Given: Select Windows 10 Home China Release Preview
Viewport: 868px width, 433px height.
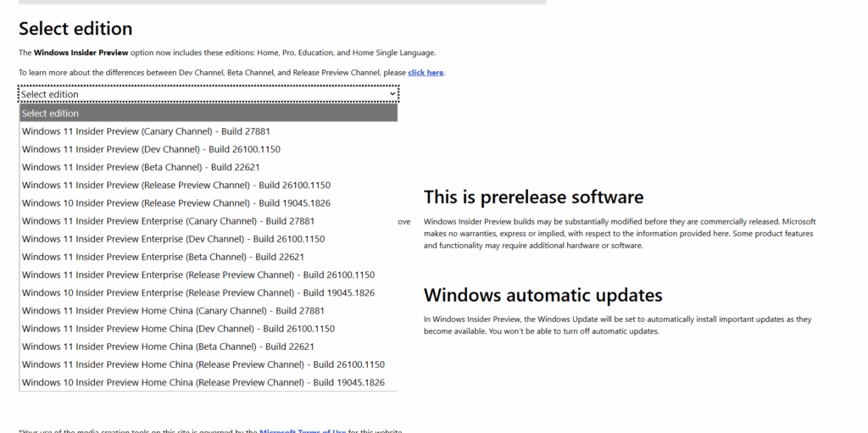Looking at the screenshot, I should pos(203,382).
